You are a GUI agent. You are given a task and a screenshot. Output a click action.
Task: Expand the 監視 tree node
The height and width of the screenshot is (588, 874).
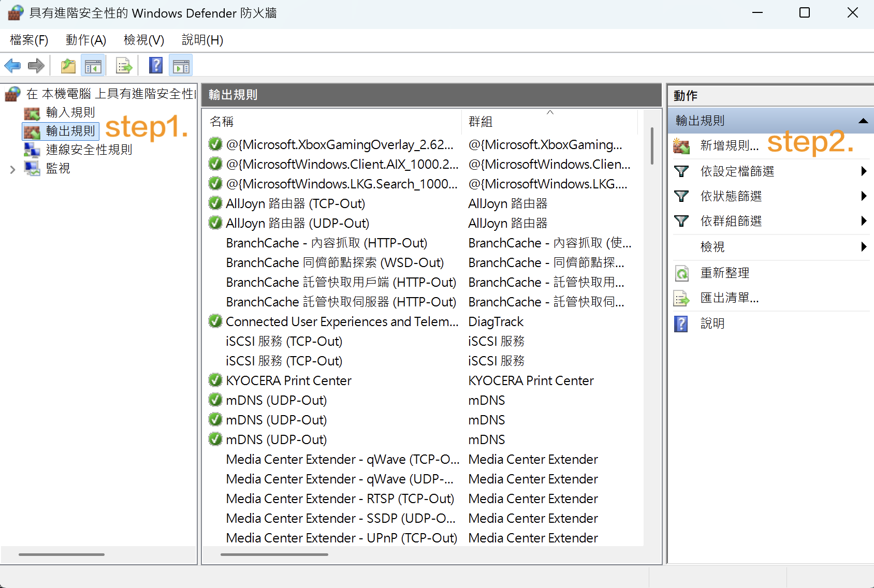coord(13,169)
